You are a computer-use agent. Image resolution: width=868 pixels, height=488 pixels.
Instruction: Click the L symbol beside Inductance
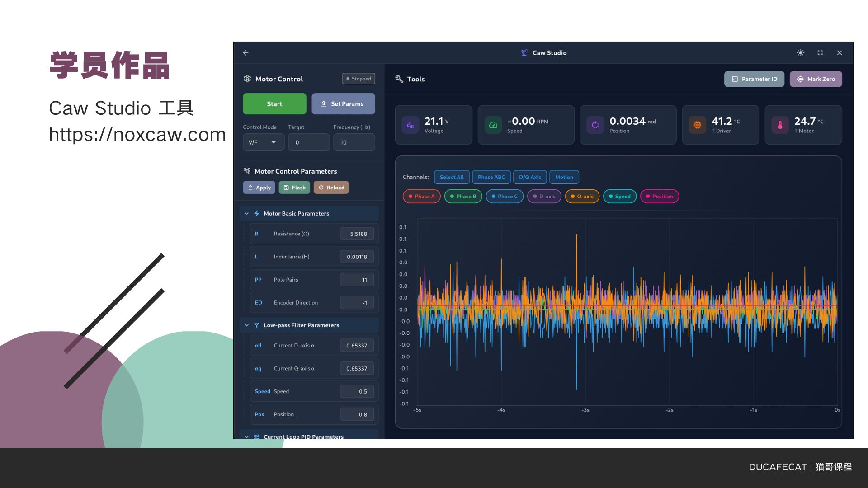256,257
